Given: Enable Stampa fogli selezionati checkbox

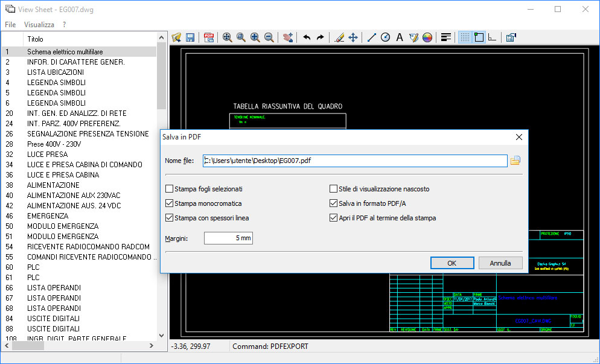Looking at the screenshot, I should pos(169,189).
